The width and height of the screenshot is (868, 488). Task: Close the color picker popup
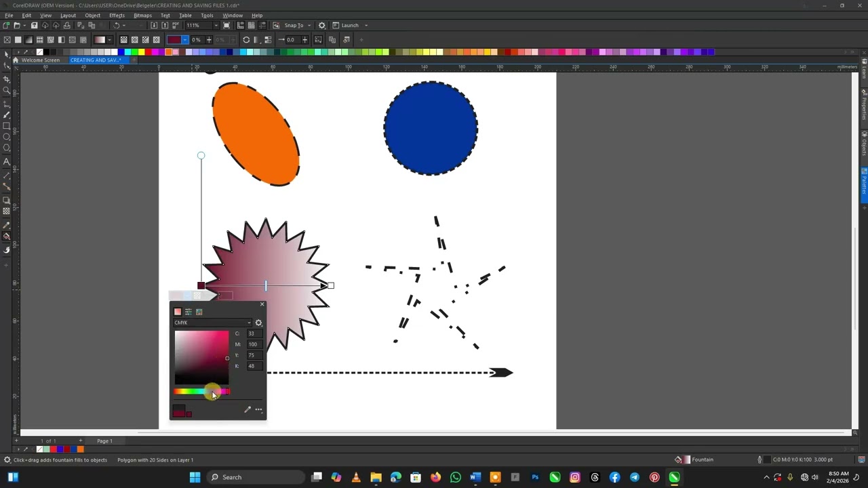pyautogui.click(x=262, y=304)
